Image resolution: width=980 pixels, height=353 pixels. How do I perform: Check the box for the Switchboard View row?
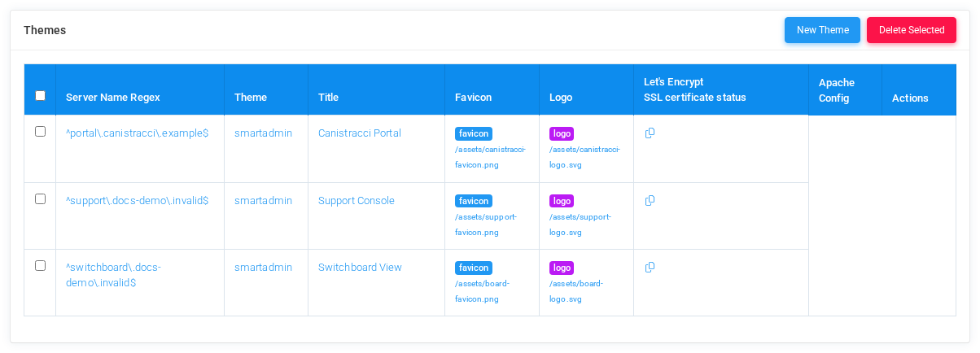click(x=40, y=266)
